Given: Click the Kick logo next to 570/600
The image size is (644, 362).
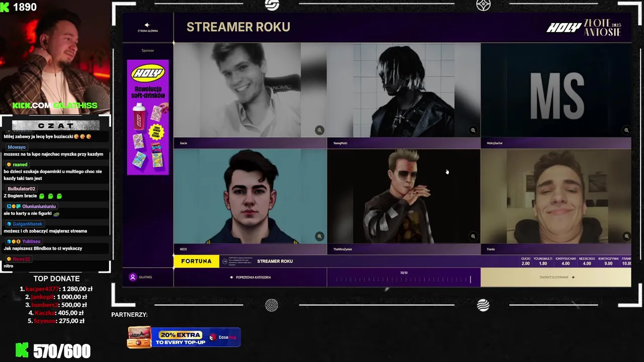Looking at the screenshot, I should pos(22,350).
